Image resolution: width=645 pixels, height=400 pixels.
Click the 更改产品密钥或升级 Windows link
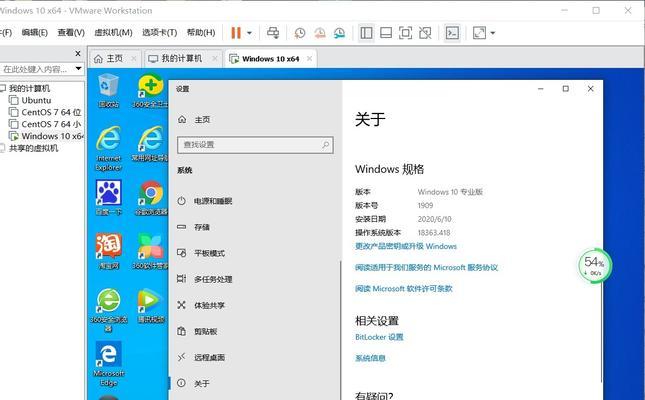tap(406, 246)
